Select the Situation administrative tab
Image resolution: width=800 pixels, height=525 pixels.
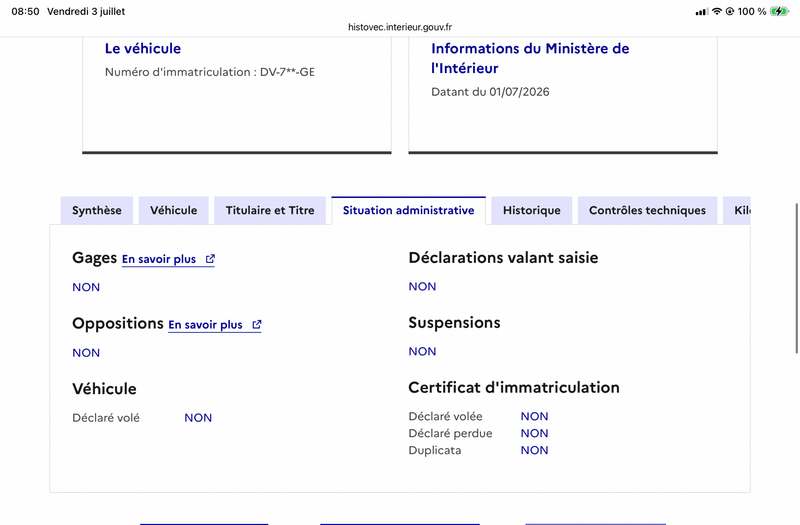(x=409, y=210)
